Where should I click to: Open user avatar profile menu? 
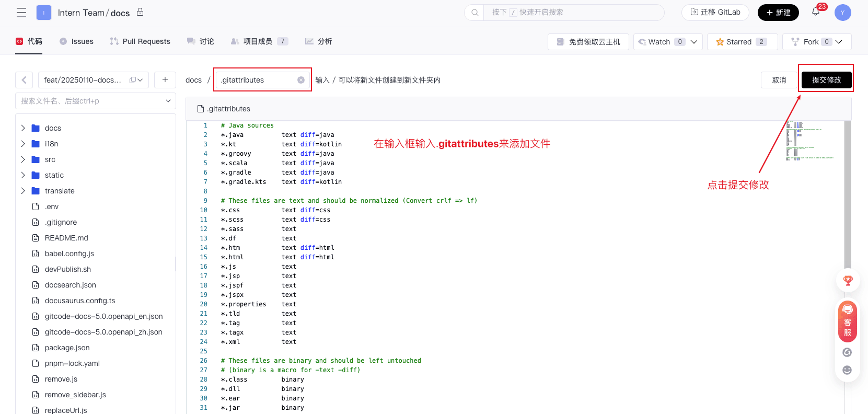coord(842,13)
